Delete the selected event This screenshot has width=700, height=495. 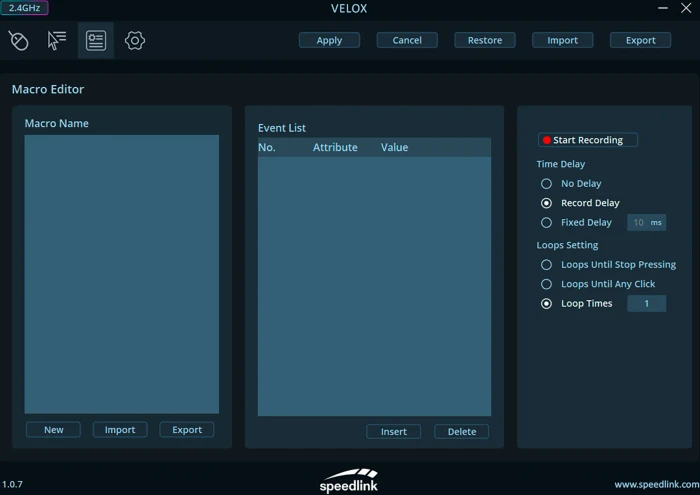[462, 432]
